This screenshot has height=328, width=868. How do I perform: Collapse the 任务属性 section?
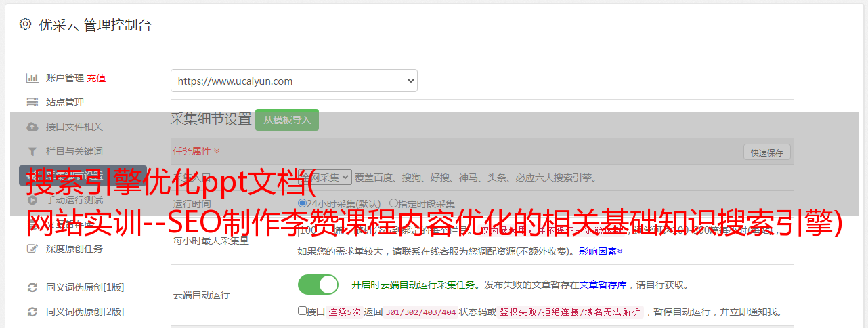196,151
